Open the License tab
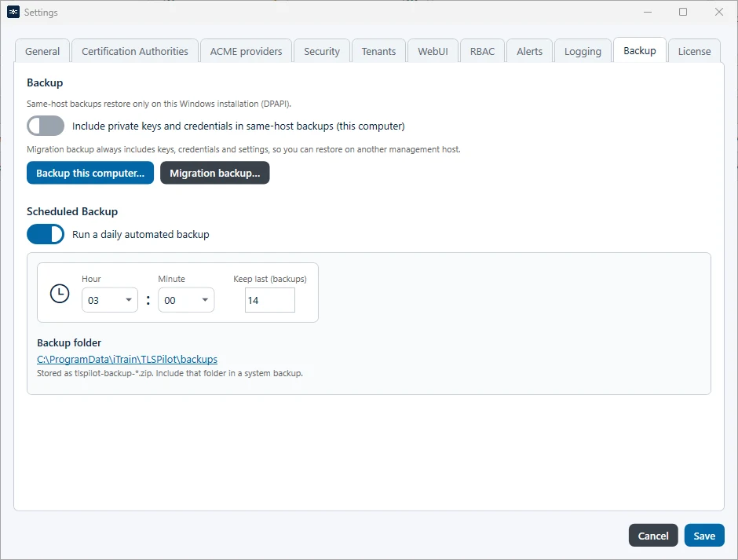Image resolution: width=738 pixels, height=560 pixels. click(x=694, y=51)
